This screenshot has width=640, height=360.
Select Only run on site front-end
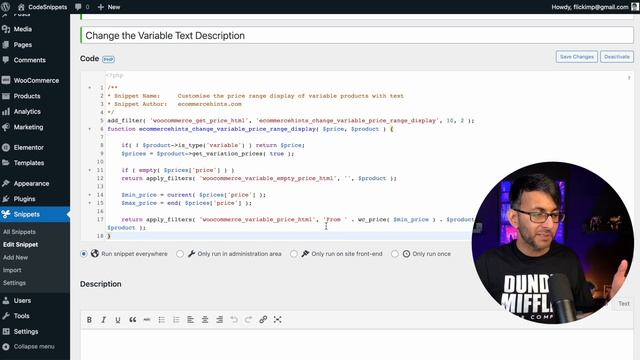pos(293,254)
